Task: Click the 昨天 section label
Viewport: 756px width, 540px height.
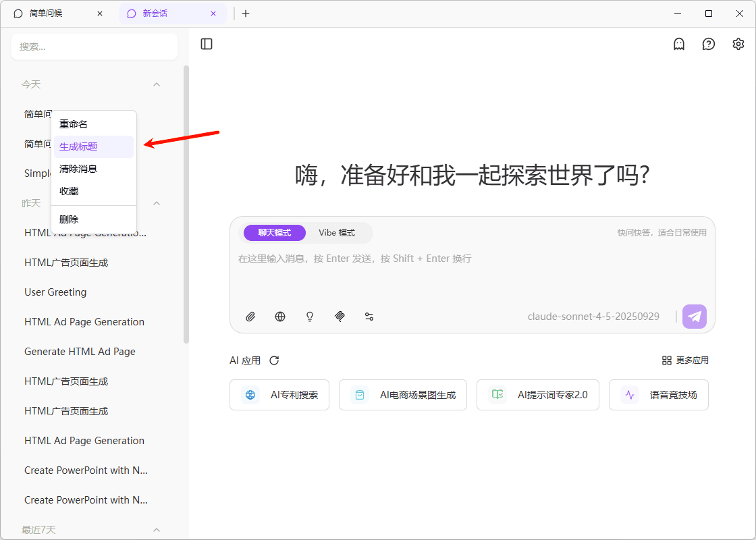Action: tap(31, 203)
